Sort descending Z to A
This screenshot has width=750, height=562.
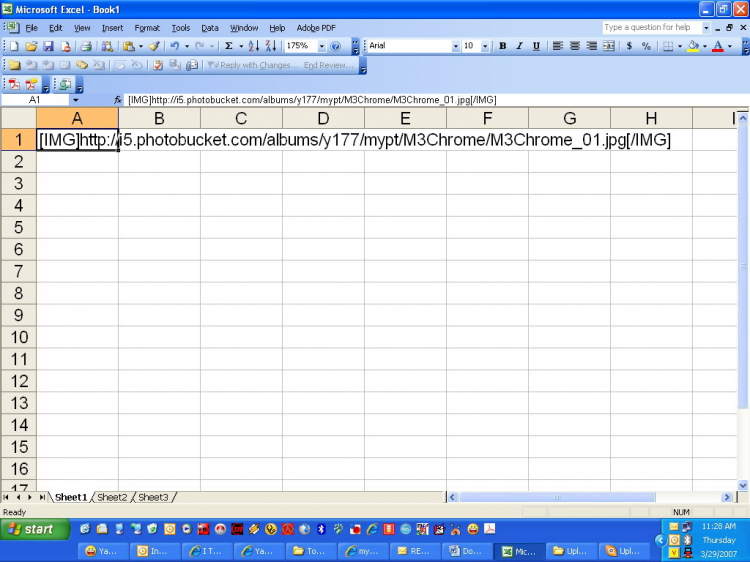271,46
